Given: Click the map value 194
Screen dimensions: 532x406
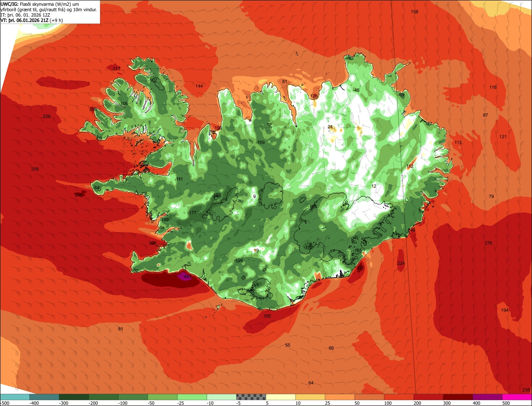Looking at the screenshot, I should click(x=505, y=310).
